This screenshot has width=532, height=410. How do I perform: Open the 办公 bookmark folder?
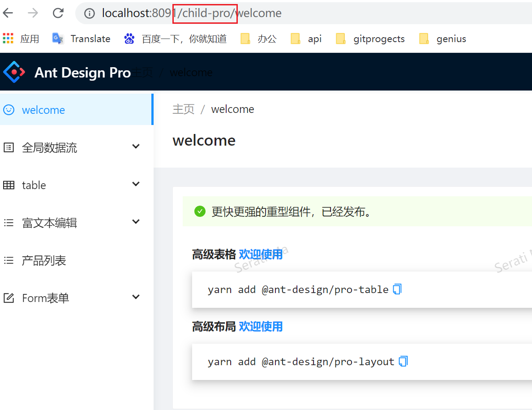[x=259, y=39]
